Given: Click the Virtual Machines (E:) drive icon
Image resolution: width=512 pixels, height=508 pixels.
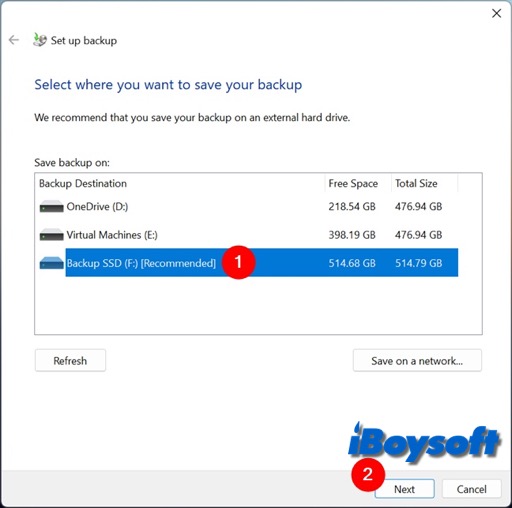Looking at the screenshot, I should [51, 235].
